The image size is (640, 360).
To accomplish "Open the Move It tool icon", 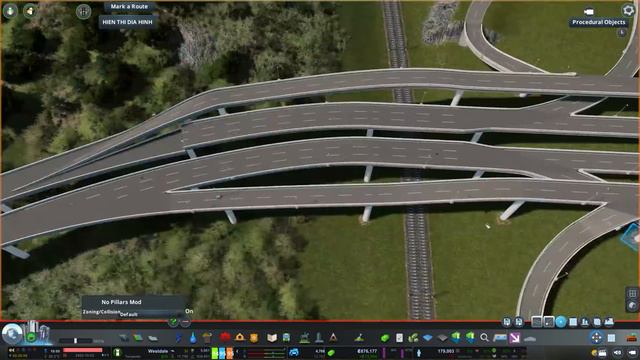I will click(596, 338).
